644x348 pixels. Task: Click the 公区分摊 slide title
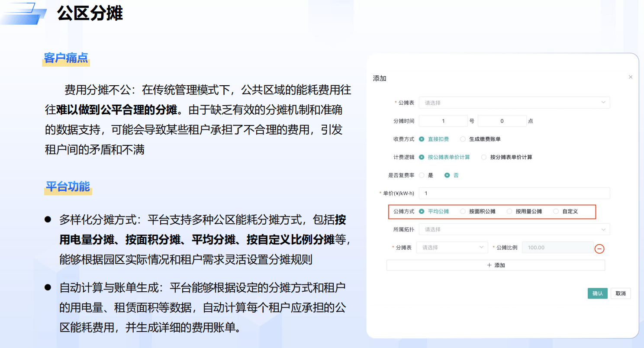(90, 14)
